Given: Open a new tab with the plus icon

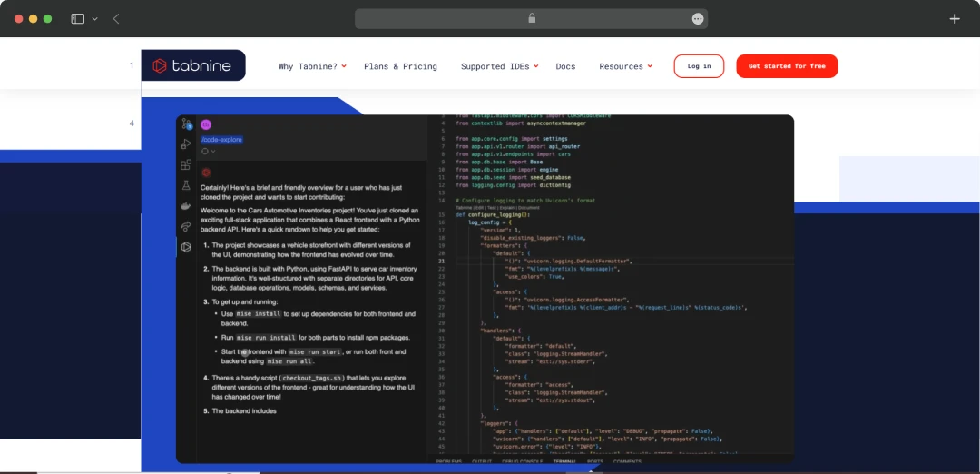Looking at the screenshot, I should 955,19.
